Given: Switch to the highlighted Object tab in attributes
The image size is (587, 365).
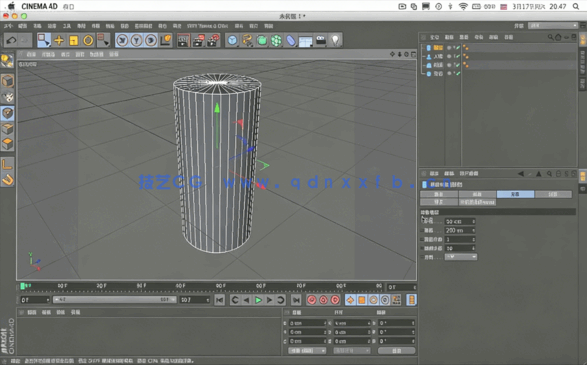Looking at the screenshot, I should tap(515, 194).
